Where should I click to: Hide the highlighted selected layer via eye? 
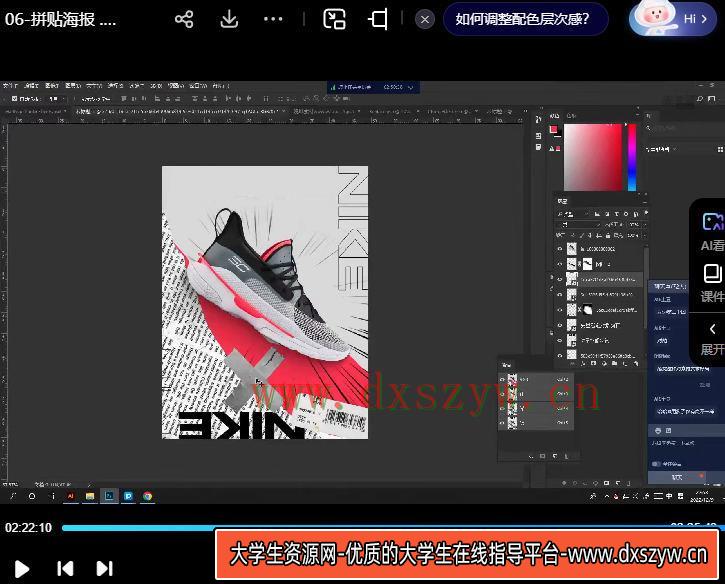(x=560, y=279)
